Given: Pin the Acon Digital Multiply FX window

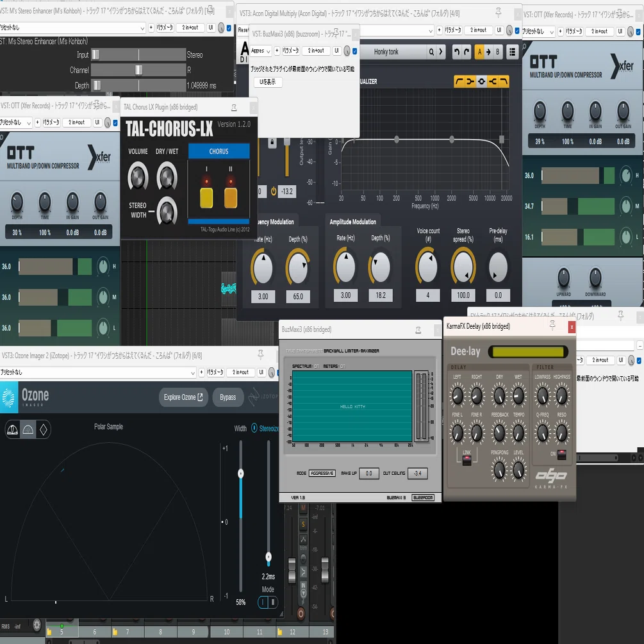Looking at the screenshot, I should (498, 12).
